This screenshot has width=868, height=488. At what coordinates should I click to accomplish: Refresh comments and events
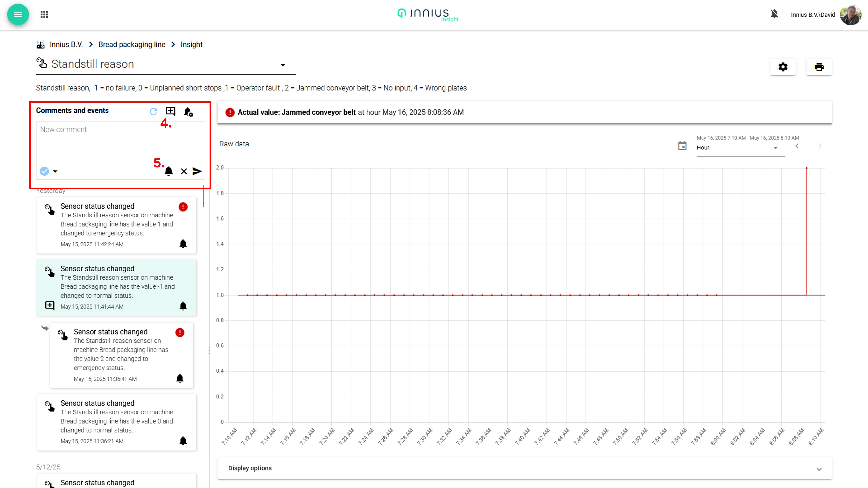[x=153, y=111]
